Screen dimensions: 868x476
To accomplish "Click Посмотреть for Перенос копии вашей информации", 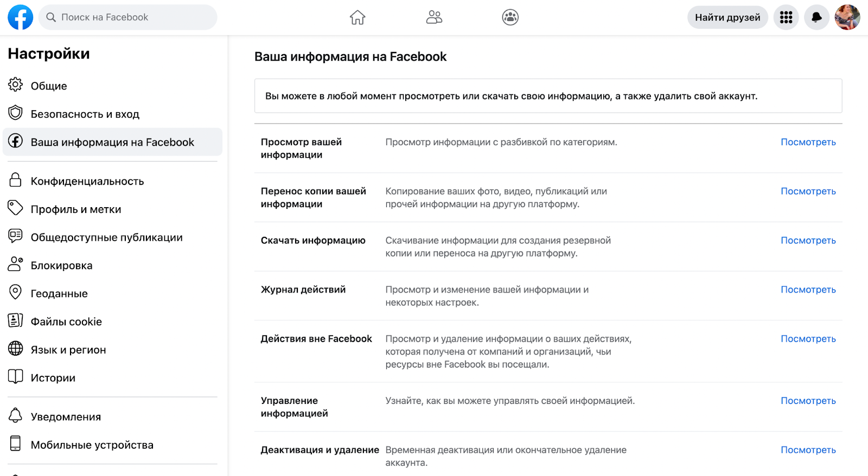I will point(808,191).
